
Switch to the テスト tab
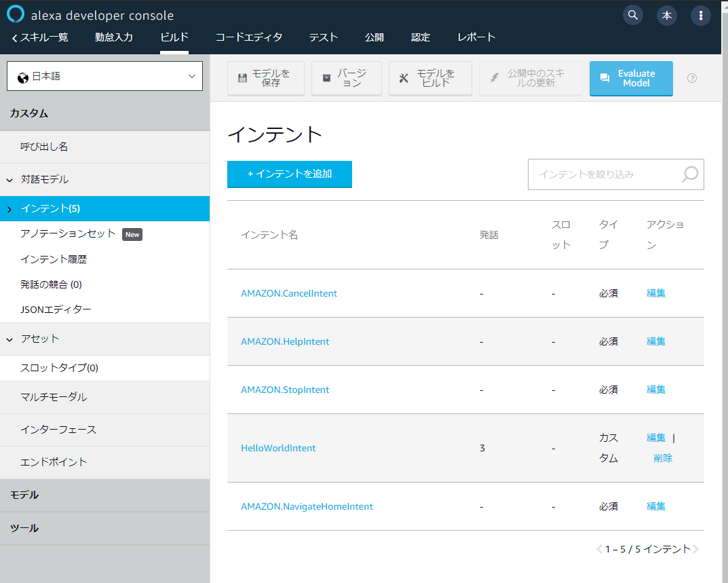(324, 37)
